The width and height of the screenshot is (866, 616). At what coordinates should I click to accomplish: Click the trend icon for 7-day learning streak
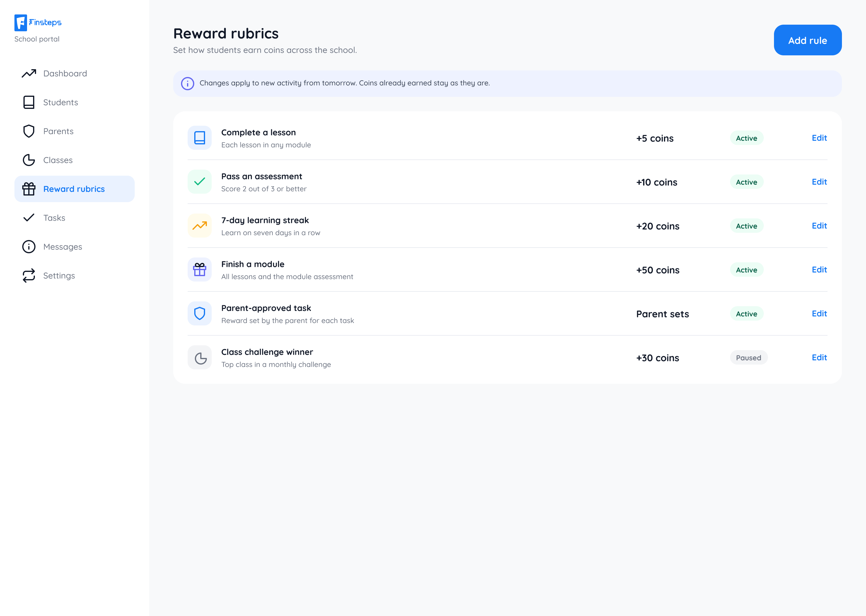tap(199, 226)
